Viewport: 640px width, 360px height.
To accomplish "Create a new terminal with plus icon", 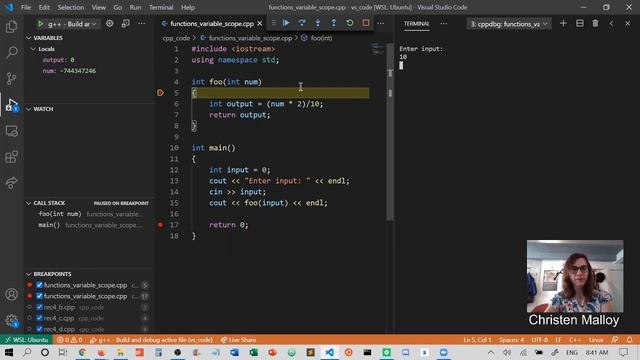I will point(563,24).
